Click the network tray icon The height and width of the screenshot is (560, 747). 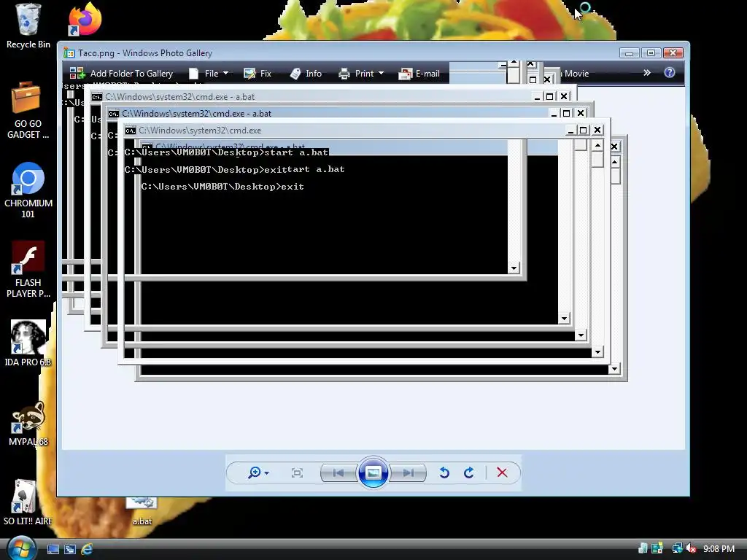676,548
